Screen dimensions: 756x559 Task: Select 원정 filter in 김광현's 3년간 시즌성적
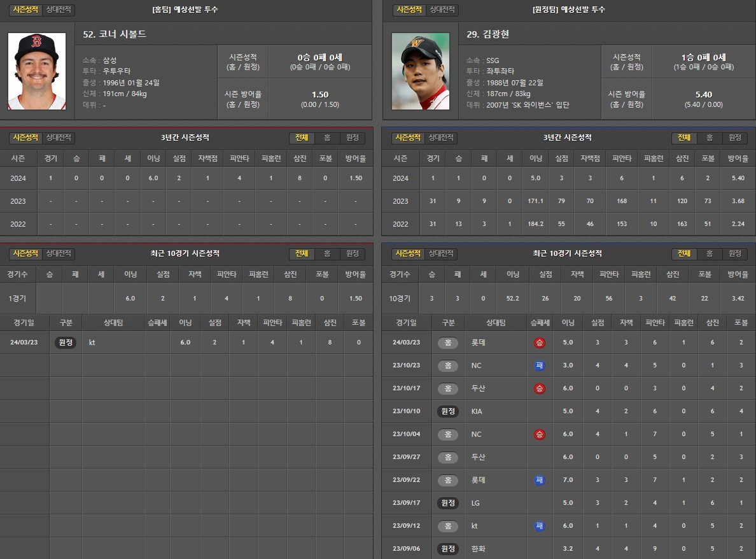pyautogui.click(x=735, y=138)
